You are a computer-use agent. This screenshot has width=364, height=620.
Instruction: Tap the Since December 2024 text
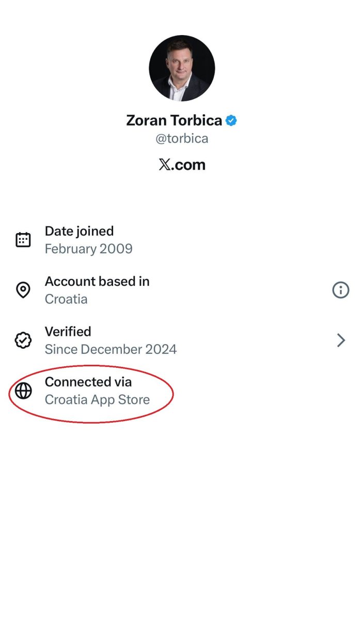[x=110, y=349]
